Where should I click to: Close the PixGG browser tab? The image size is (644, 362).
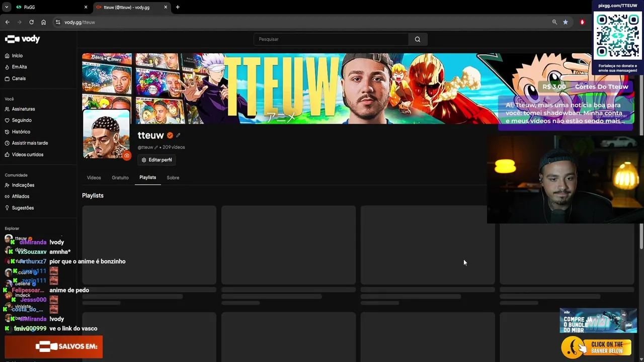coord(86,7)
